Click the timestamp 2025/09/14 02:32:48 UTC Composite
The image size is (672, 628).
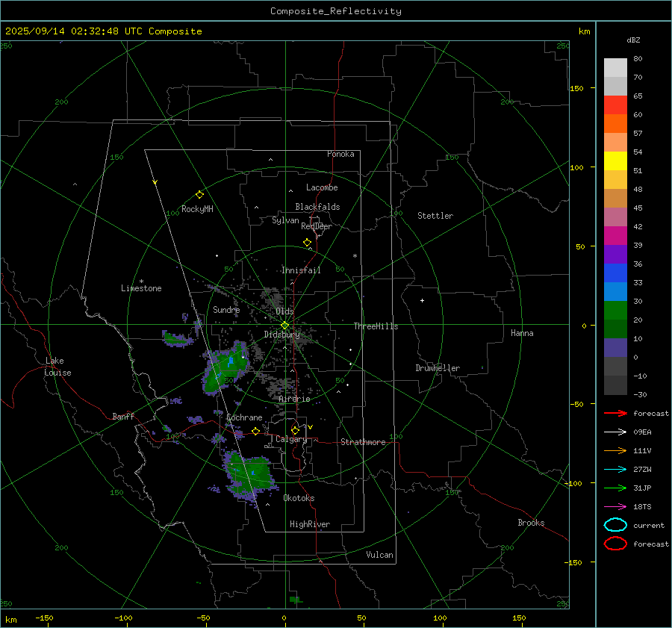point(103,31)
